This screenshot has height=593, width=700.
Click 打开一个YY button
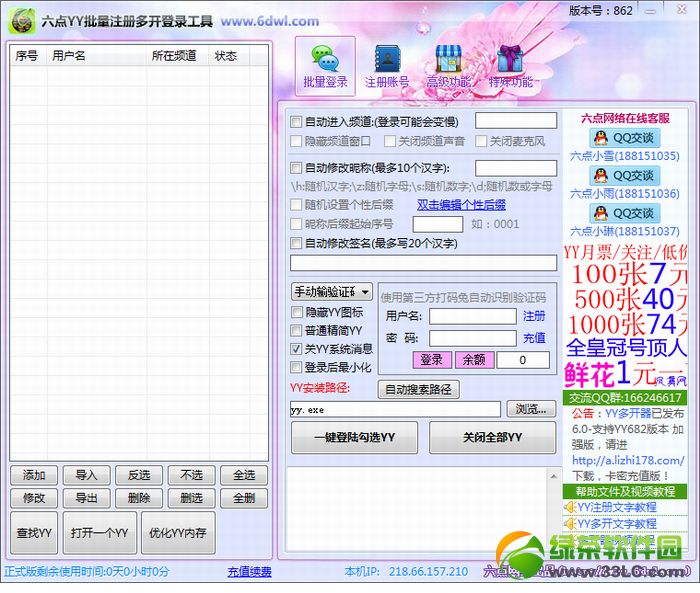(x=100, y=533)
